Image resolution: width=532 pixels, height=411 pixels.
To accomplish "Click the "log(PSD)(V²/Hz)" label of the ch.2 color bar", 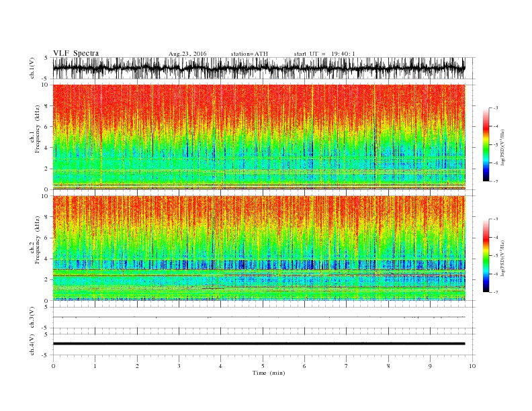I will (x=502, y=257).
